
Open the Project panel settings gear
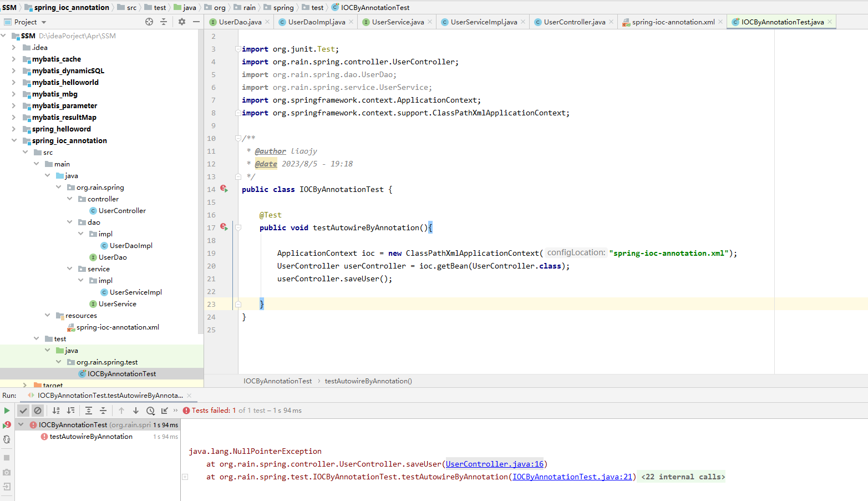[x=182, y=22]
